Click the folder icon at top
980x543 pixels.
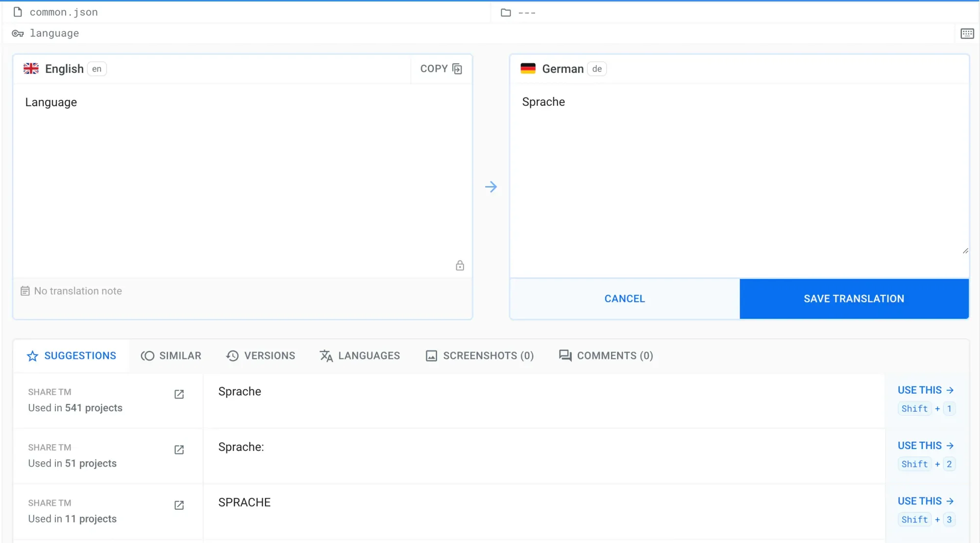coord(506,13)
